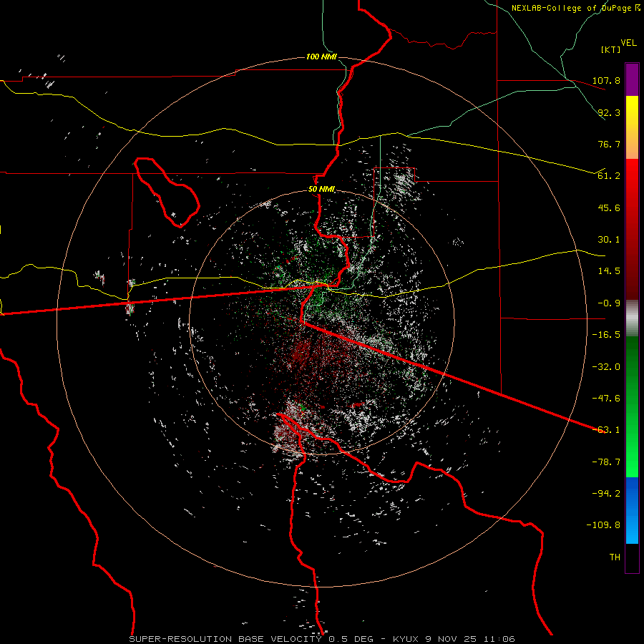Click the 76.7 legend value
Screen dimensions: 644x644
[609, 144]
